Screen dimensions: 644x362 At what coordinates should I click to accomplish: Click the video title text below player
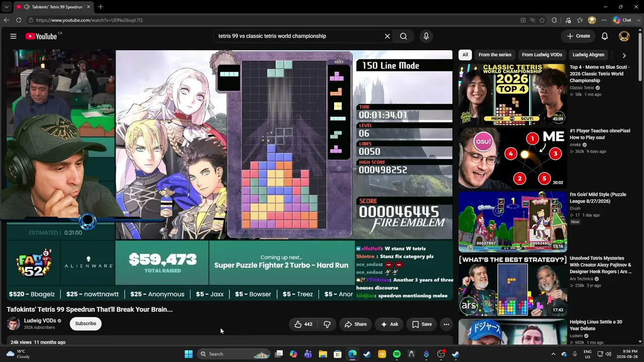pos(90,309)
